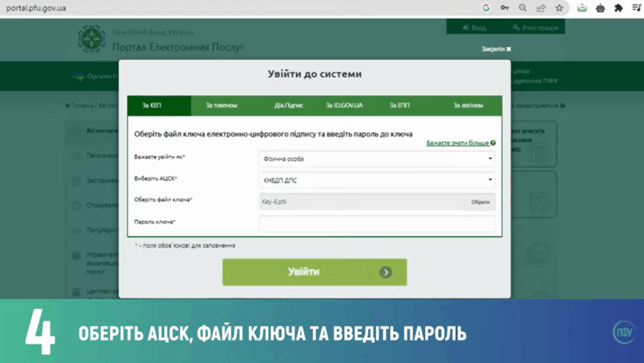
Task: Click the share page icon
Action: [541, 8]
